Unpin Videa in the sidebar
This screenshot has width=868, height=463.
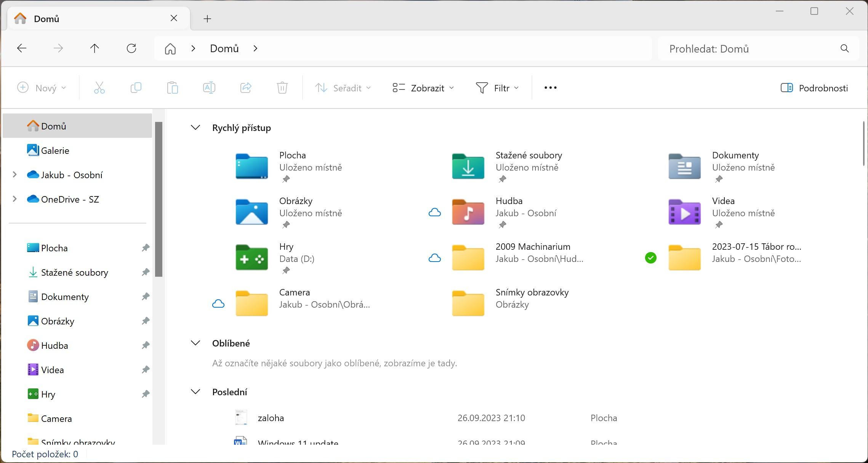pos(146,370)
